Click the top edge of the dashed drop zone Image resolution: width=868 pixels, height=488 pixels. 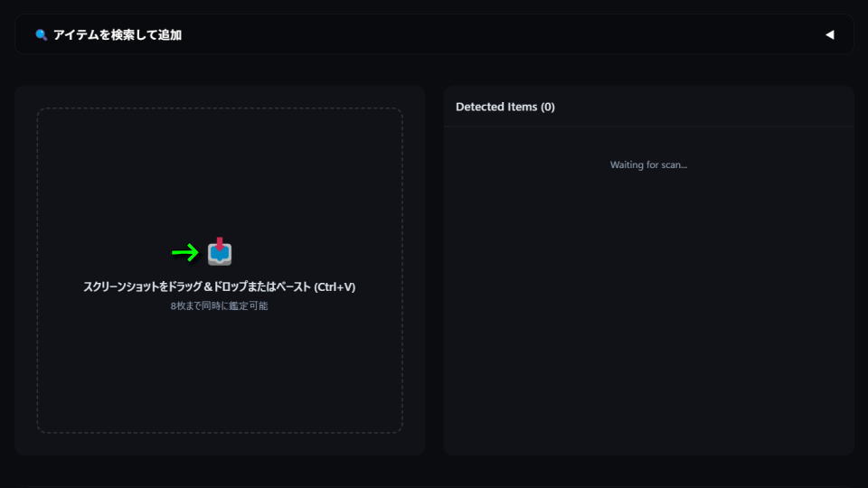(220, 108)
